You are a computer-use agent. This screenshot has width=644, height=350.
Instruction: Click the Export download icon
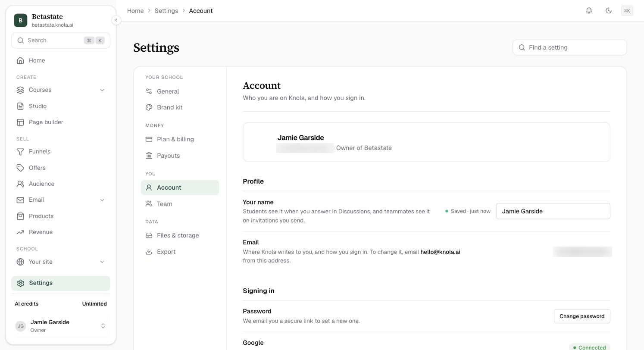(149, 252)
